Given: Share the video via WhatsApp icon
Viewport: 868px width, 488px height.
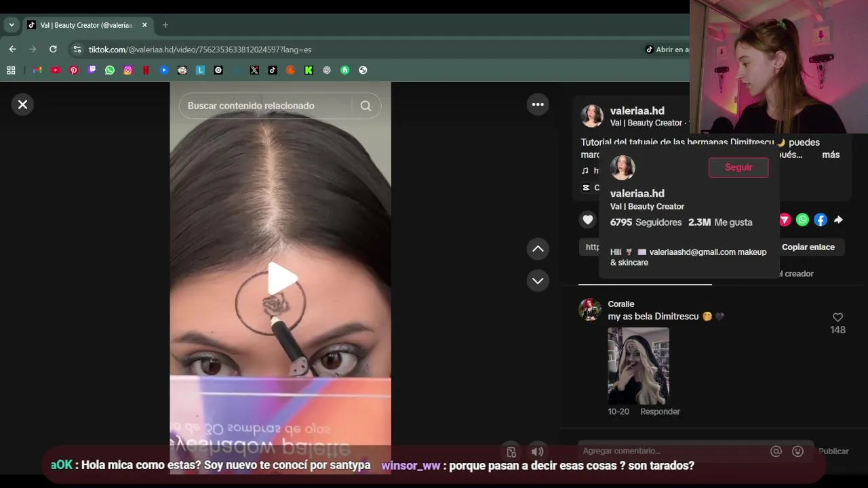Looking at the screenshot, I should click(x=802, y=220).
